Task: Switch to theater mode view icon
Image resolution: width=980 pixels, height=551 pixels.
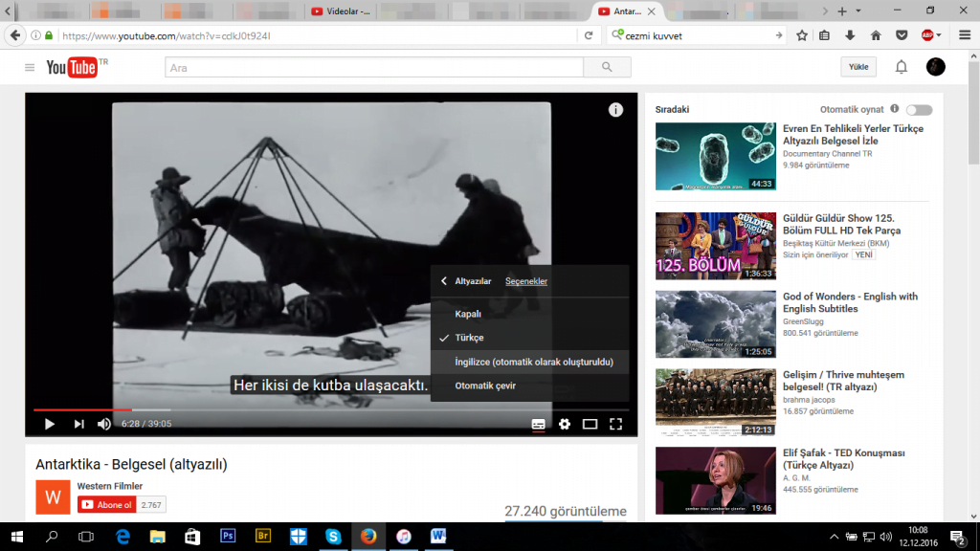Action: [x=590, y=424]
